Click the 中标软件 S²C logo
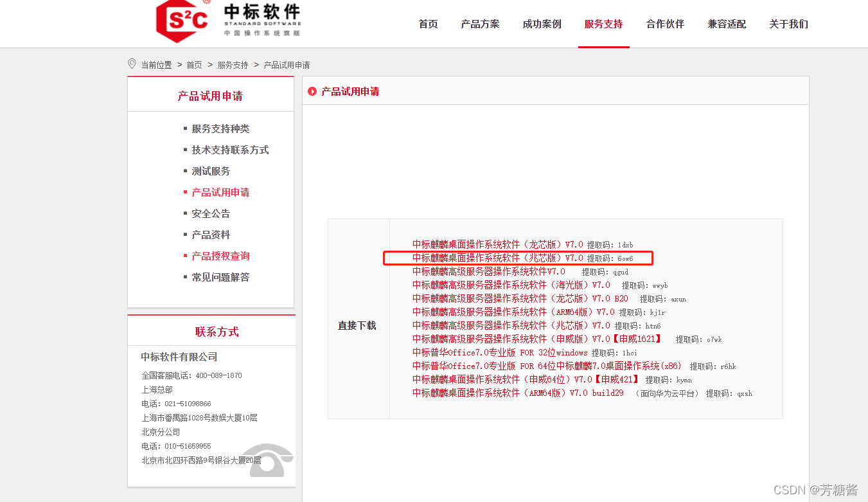868x502 pixels. [x=228, y=21]
